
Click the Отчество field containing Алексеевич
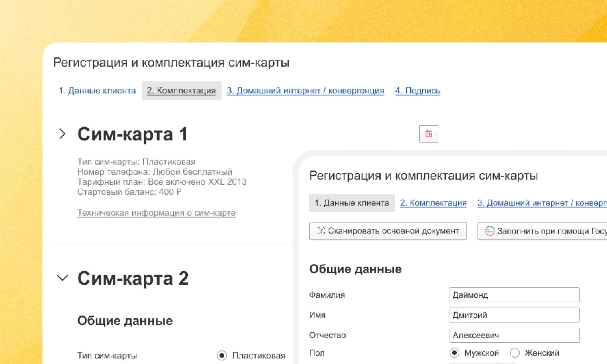(514, 335)
